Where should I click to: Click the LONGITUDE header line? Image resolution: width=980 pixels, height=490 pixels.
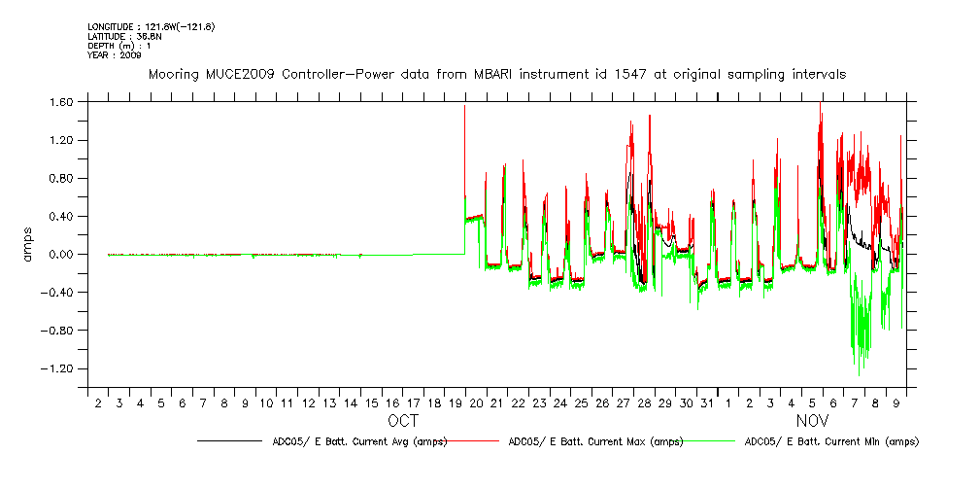pos(151,26)
